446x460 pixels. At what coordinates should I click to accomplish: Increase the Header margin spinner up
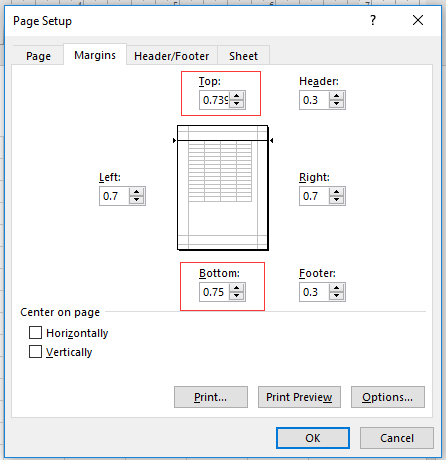click(x=336, y=96)
